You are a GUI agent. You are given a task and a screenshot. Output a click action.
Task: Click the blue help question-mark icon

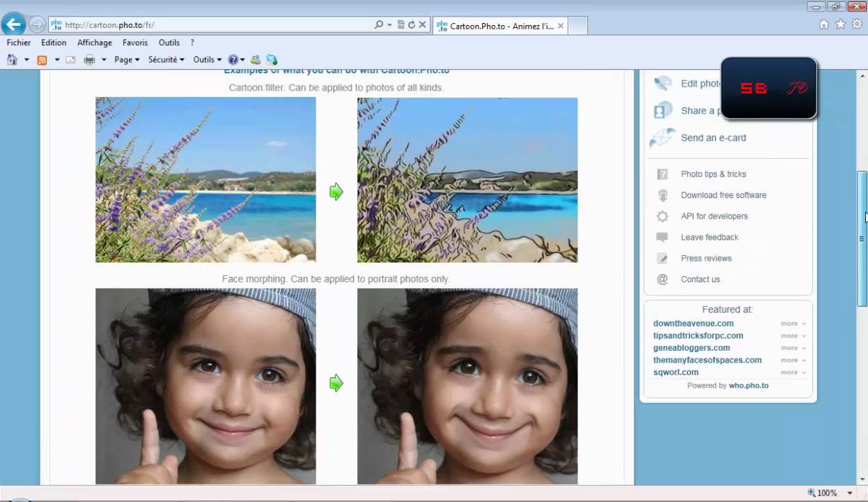click(x=233, y=60)
